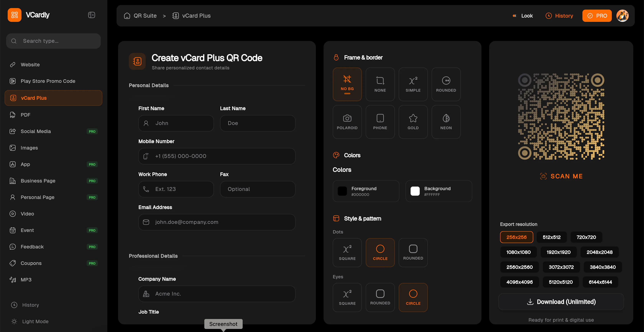Select the None frame option
Screen dimensions: 644x332
[x=380, y=84]
